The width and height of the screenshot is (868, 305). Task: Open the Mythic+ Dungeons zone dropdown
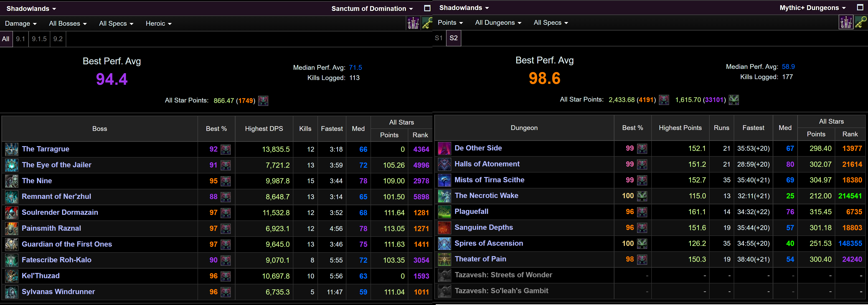point(813,7)
